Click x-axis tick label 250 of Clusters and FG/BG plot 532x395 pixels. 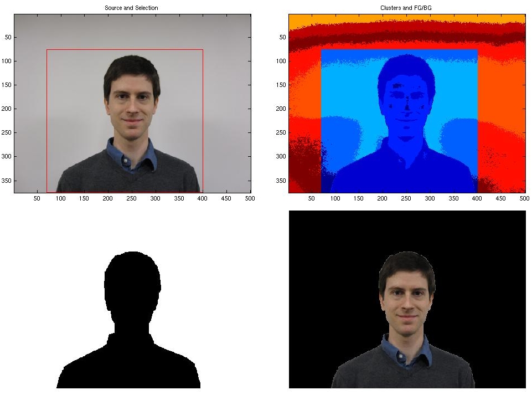click(x=406, y=198)
